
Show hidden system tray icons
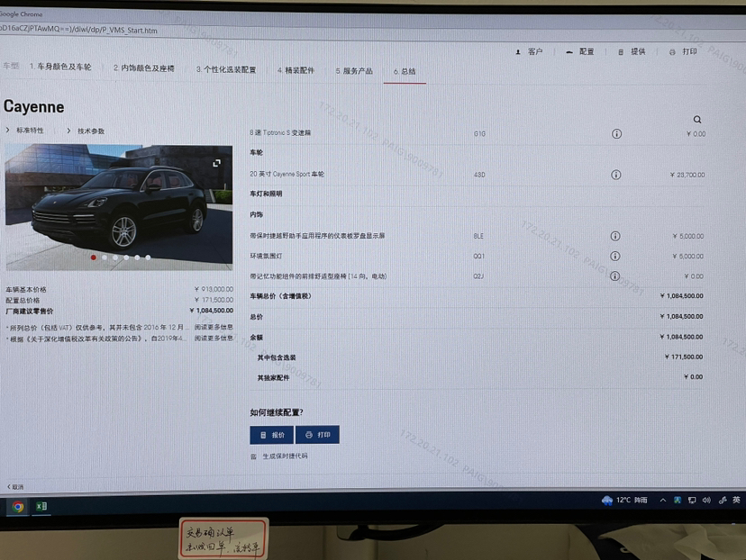coord(663,500)
